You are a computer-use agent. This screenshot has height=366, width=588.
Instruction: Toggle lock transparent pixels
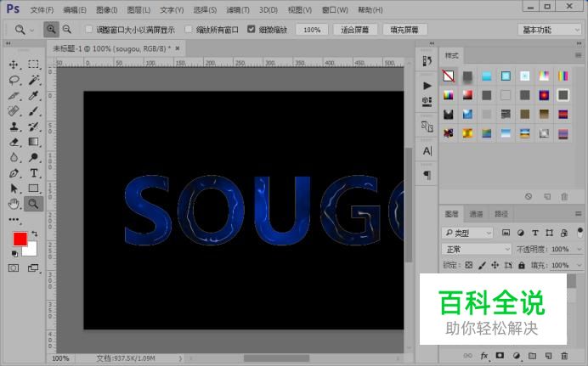pyautogui.click(x=469, y=265)
